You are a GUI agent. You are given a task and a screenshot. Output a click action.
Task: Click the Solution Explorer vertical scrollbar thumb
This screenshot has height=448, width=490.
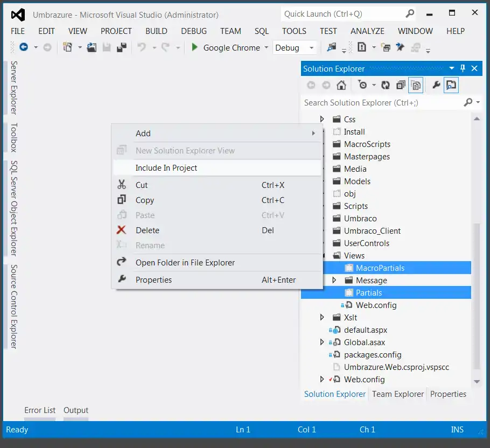[x=477, y=296]
